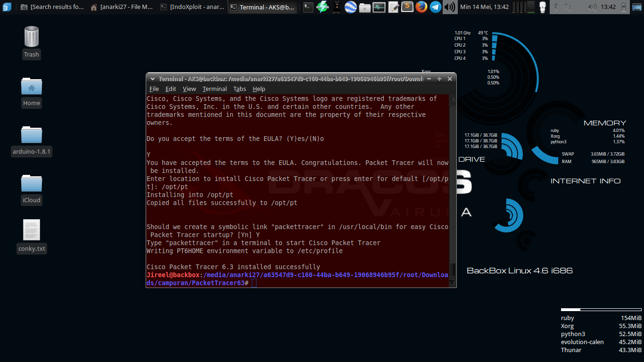
Task: Click the 'Installing into /opt/pt' line
Action: tap(190, 195)
